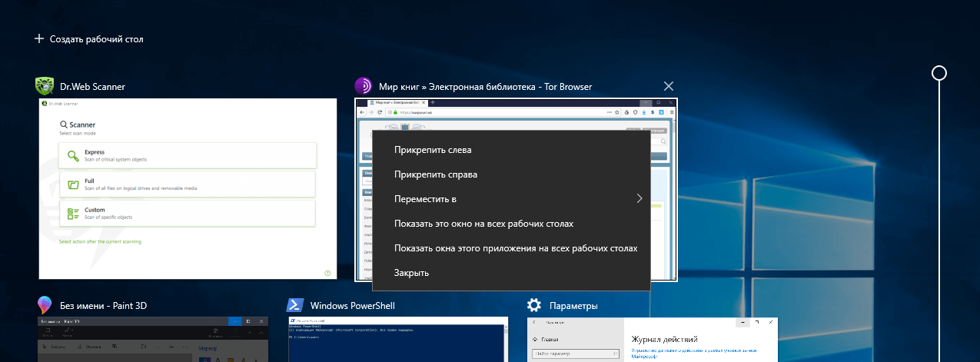The height and width of the screenshot is (362, 980).
Task: Click "Dr.Web Scanner" window title
Action: (x=92, y=87)
